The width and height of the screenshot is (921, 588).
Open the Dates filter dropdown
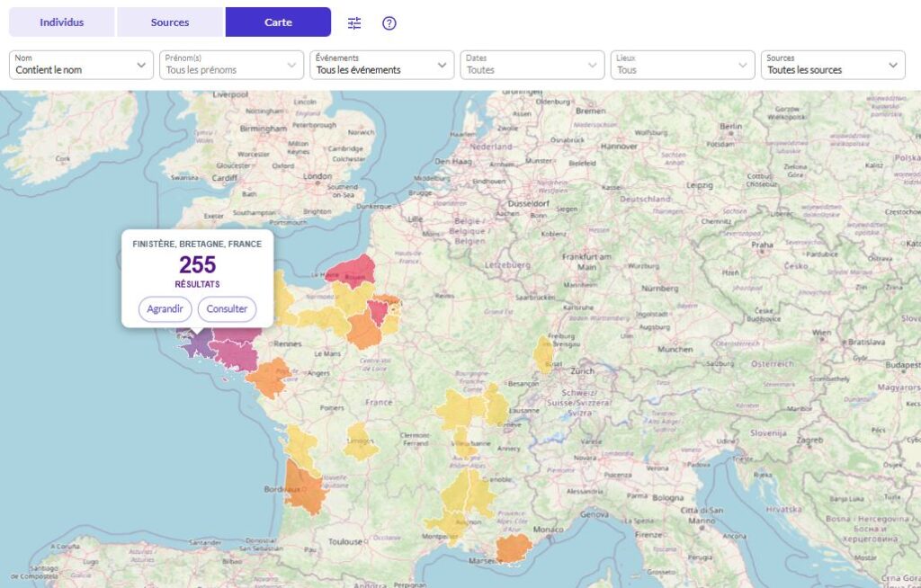532,65
